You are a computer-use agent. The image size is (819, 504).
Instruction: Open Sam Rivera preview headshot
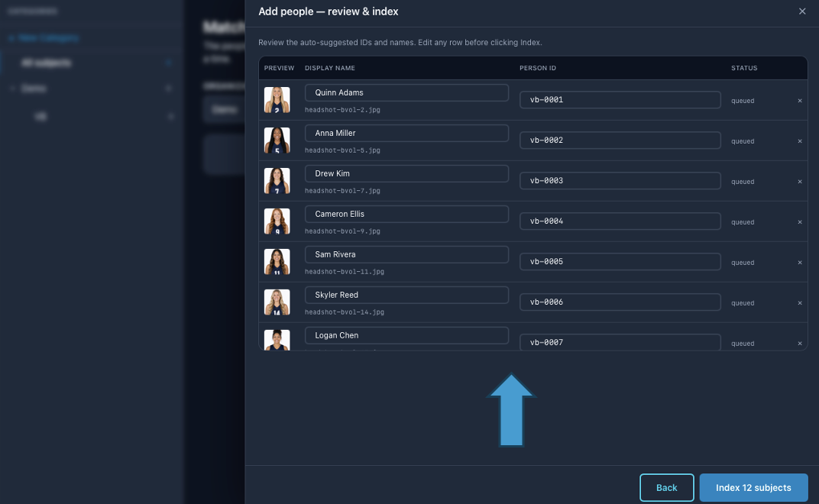click(x=277, y=262)
